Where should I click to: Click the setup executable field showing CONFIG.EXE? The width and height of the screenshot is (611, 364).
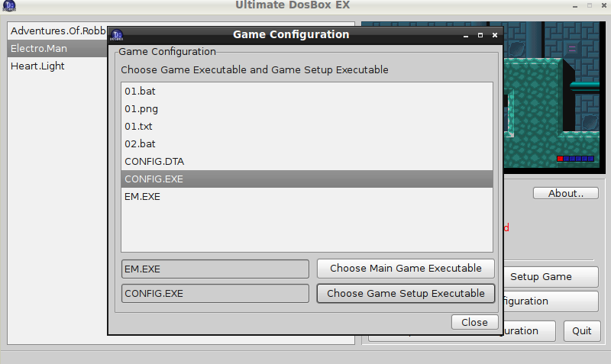point(215,293)
